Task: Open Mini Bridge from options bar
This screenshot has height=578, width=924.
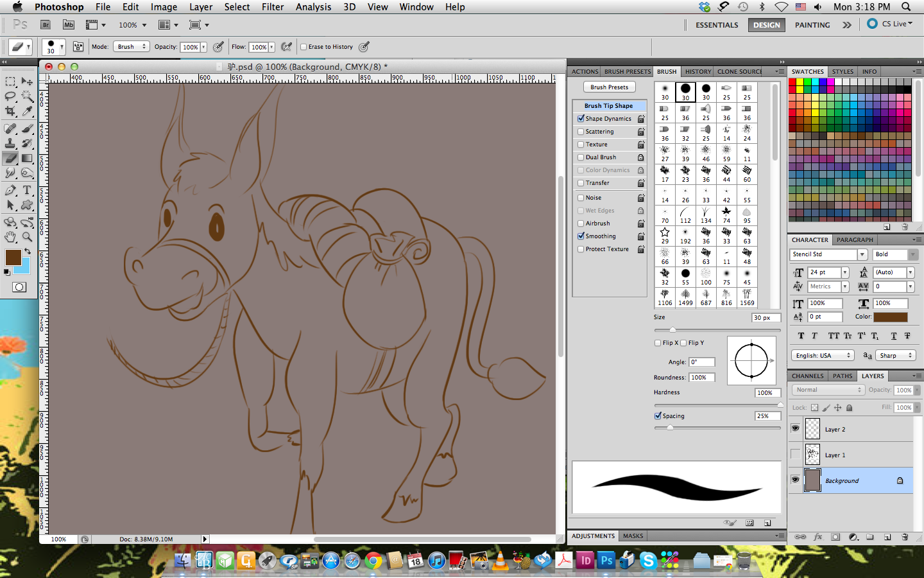Action: click(69, 24)
